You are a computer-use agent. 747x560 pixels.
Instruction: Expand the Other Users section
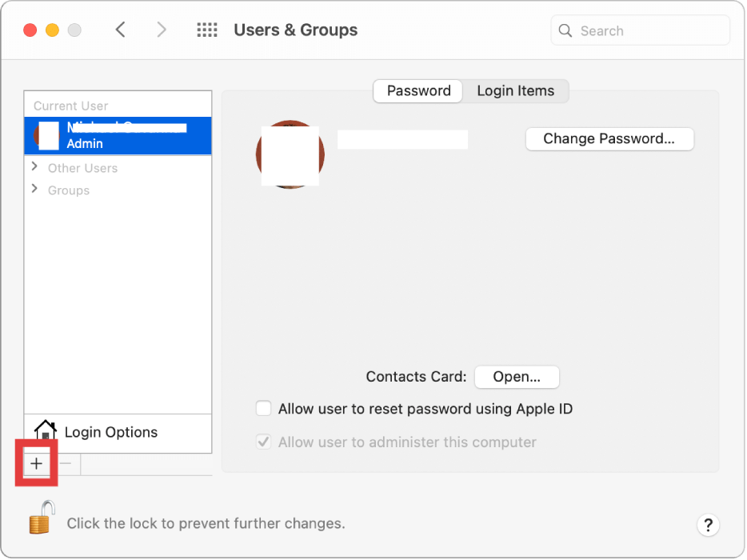[35, 168]
